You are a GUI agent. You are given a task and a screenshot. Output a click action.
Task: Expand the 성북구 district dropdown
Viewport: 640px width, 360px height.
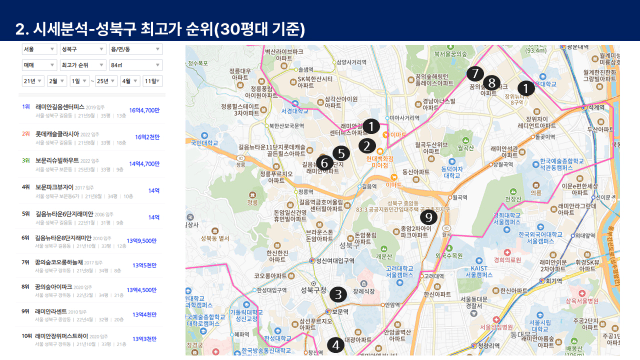click(83, 49)
